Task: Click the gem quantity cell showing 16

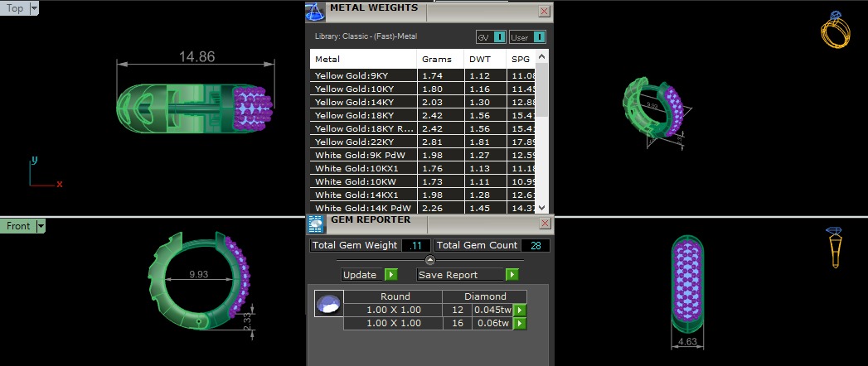Action: pos(458,324)
